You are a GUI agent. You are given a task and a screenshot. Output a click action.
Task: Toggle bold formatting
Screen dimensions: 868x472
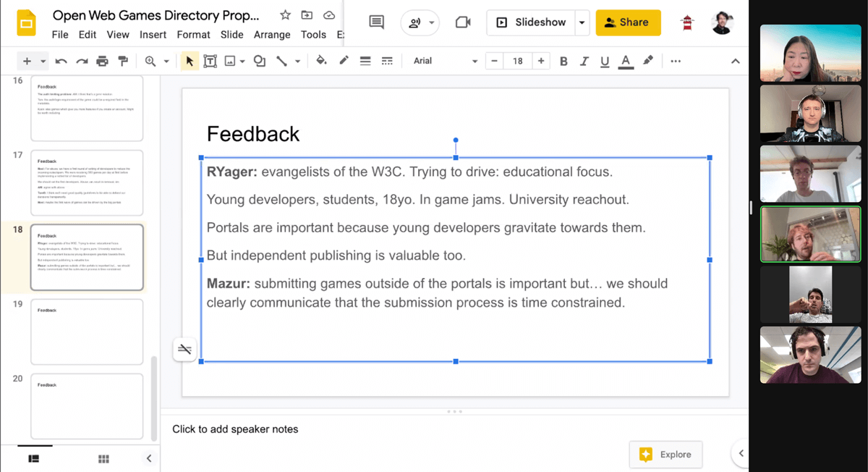pos(563,61)
